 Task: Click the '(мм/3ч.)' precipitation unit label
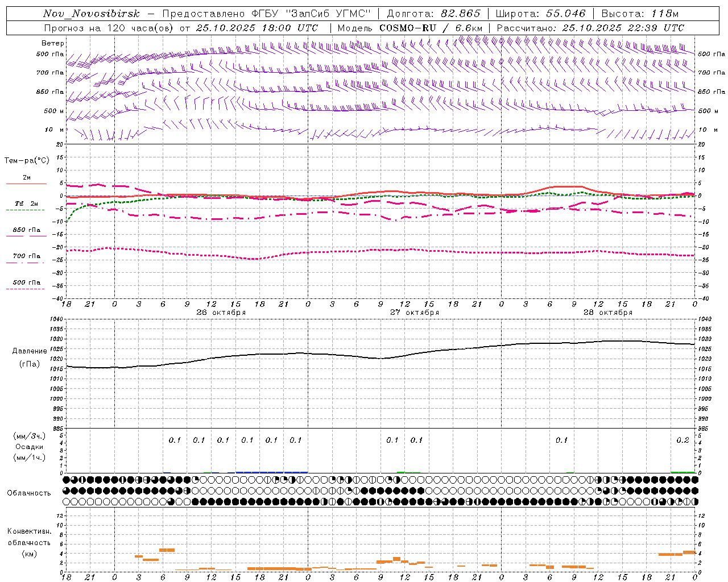click(30, 436)
